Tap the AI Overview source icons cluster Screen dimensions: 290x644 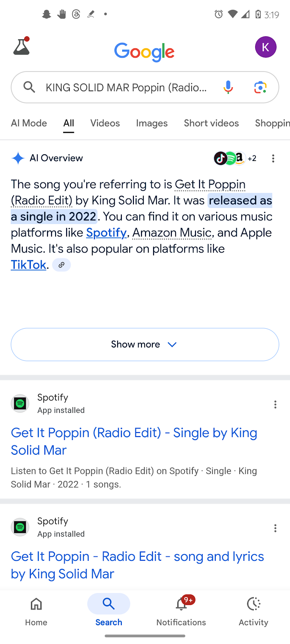(235, 158)
